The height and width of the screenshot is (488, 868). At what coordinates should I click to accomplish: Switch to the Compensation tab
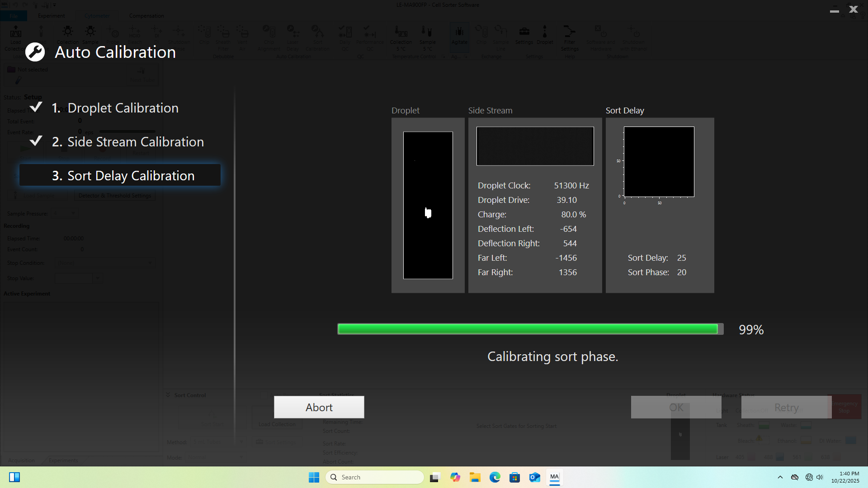(x=146, y=15)
